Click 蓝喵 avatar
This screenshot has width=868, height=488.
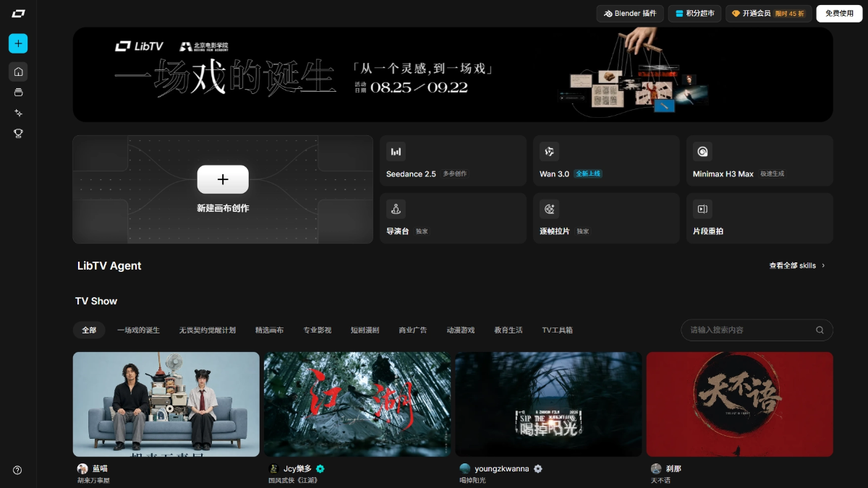82,468
